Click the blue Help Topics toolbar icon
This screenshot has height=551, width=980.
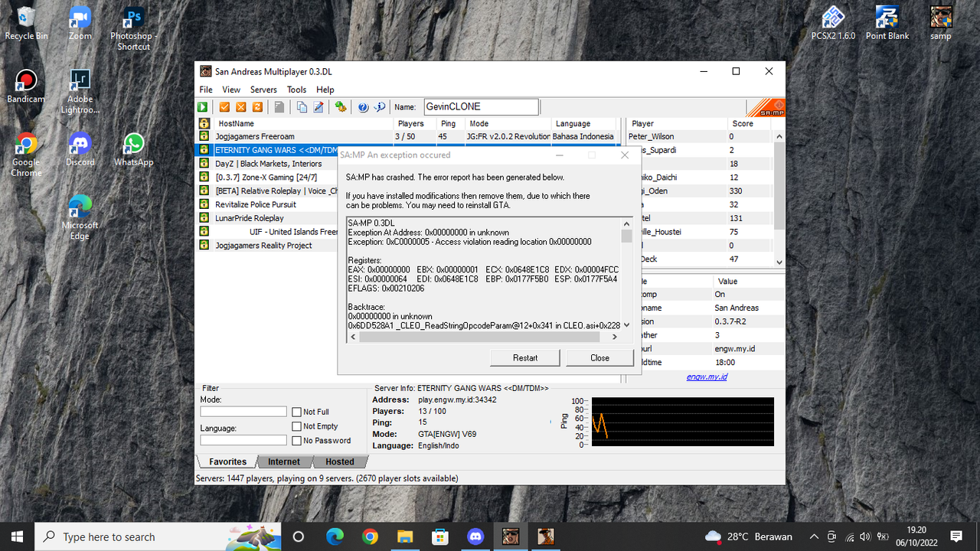363,107
